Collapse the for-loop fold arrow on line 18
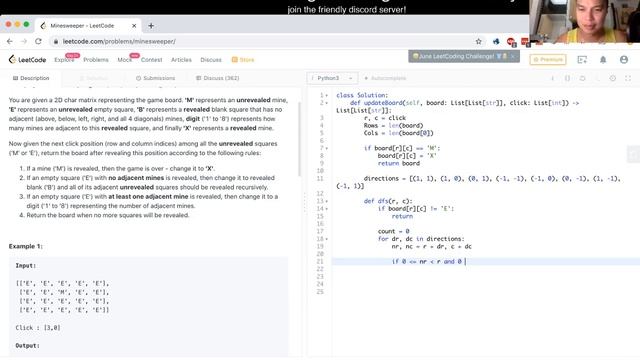Image resolution: width=640 pixels, height=360 pixels. click(x=327, y=239)
